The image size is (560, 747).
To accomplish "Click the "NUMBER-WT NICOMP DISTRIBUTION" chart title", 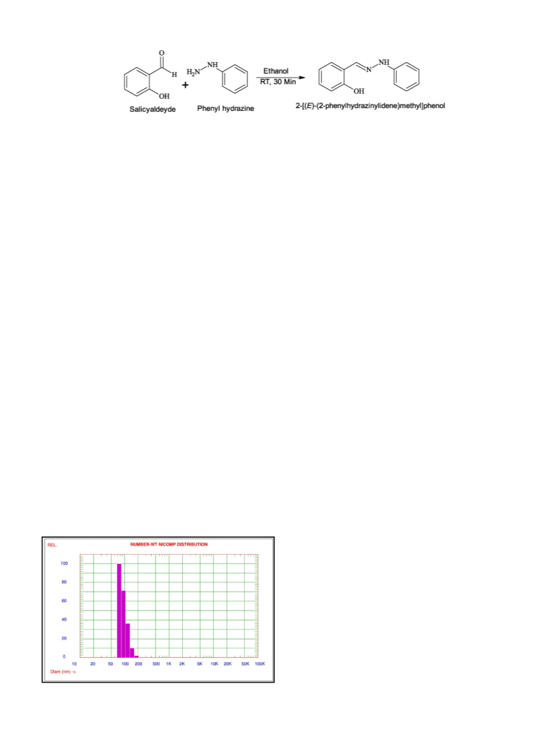I will 169,544.
